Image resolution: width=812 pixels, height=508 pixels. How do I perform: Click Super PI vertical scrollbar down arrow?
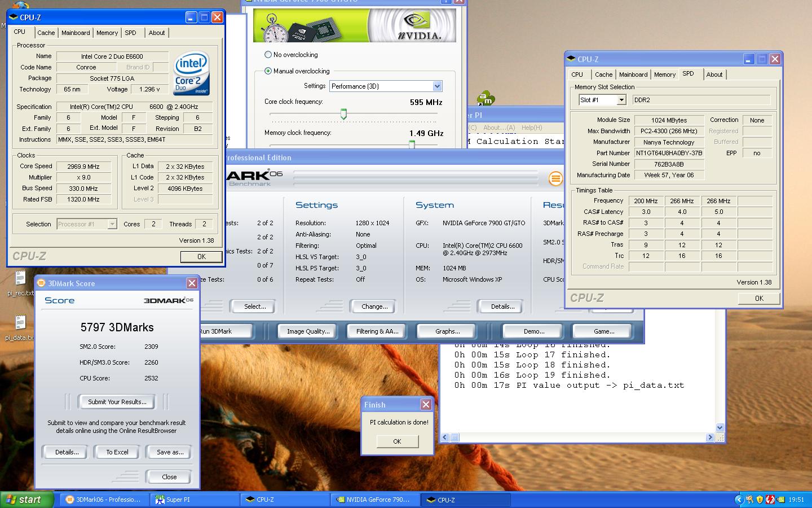720,428
